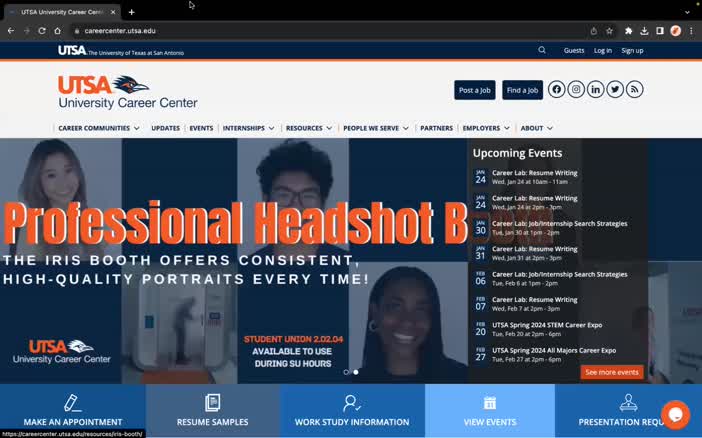Open the browser downloads icon
Viewport: 702px width, 438px height.
pyautogui.click(x=644, y=31)
